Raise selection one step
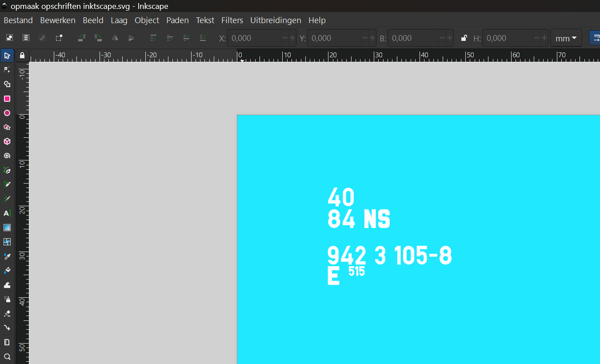Viewport: 600px width, 364px height. coord(170,38)
